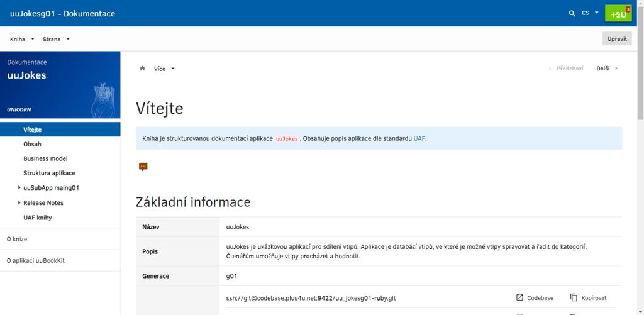Go to home via house icon
644x315 pixels.
tap(143, 68)
